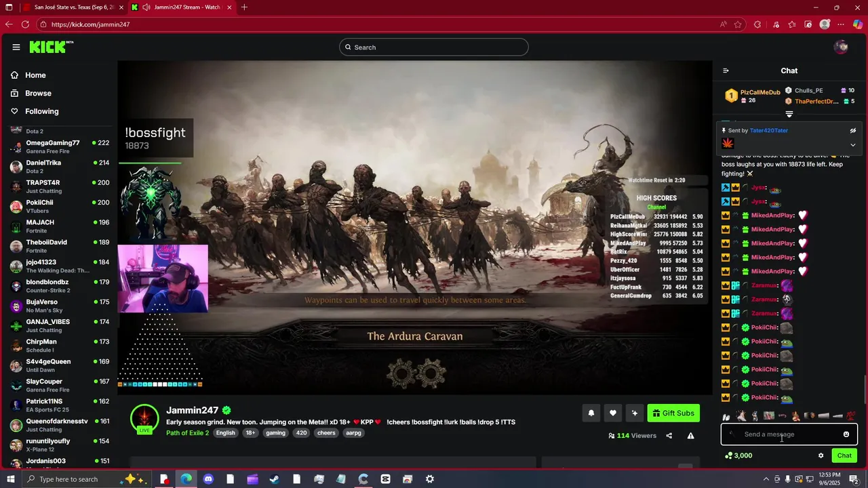Viewport: 868px width, 488px height.
Task: Collapse the chat panel
Action: pyautogui.click(x=726, y=70)
